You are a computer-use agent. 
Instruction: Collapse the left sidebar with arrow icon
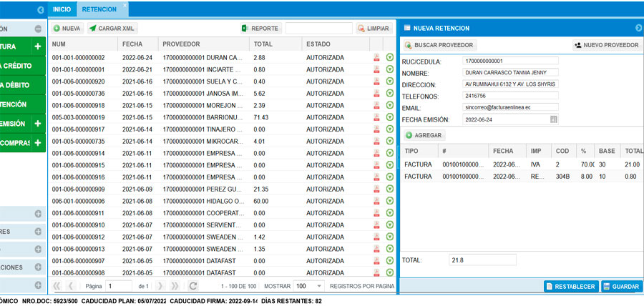40,10
